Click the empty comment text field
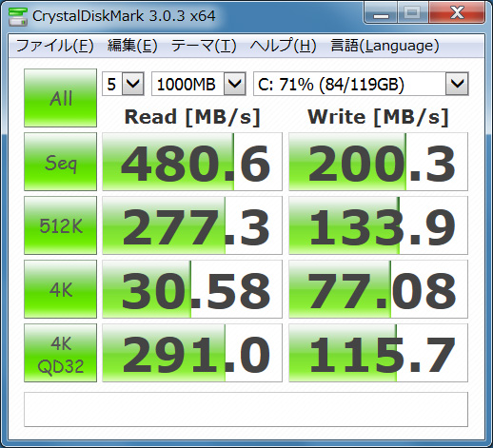The width and height of the screenshot is (493, 448). [x=246, y=409]
